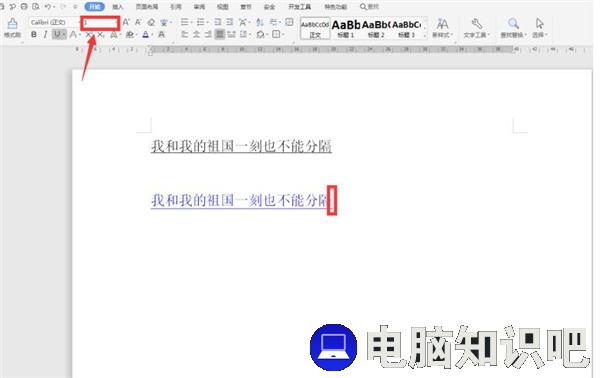Apply the 正文 body style
The width and height of the screenshot is (600, 378).
(x=315, y=28)
